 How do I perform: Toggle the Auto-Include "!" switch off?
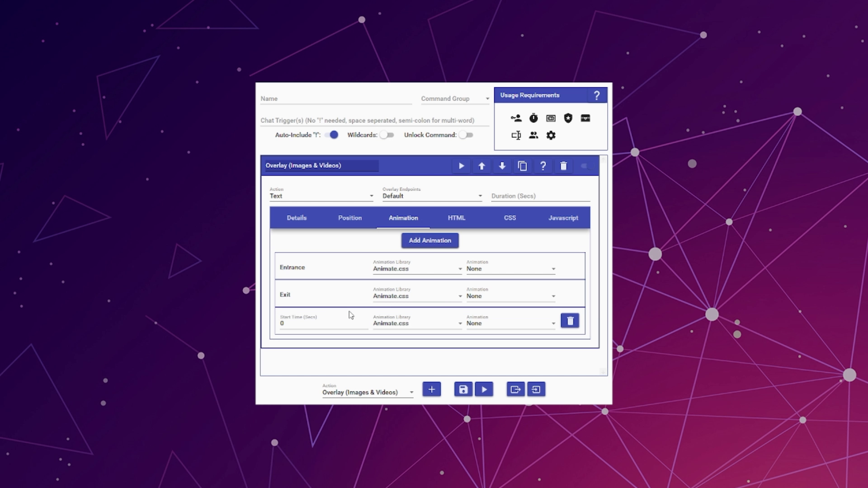(332, 135)
